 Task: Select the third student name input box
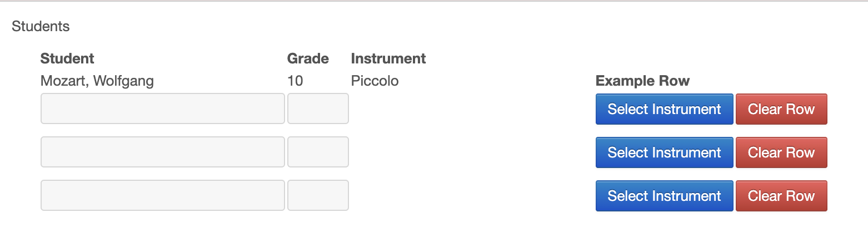click(163, 195)
